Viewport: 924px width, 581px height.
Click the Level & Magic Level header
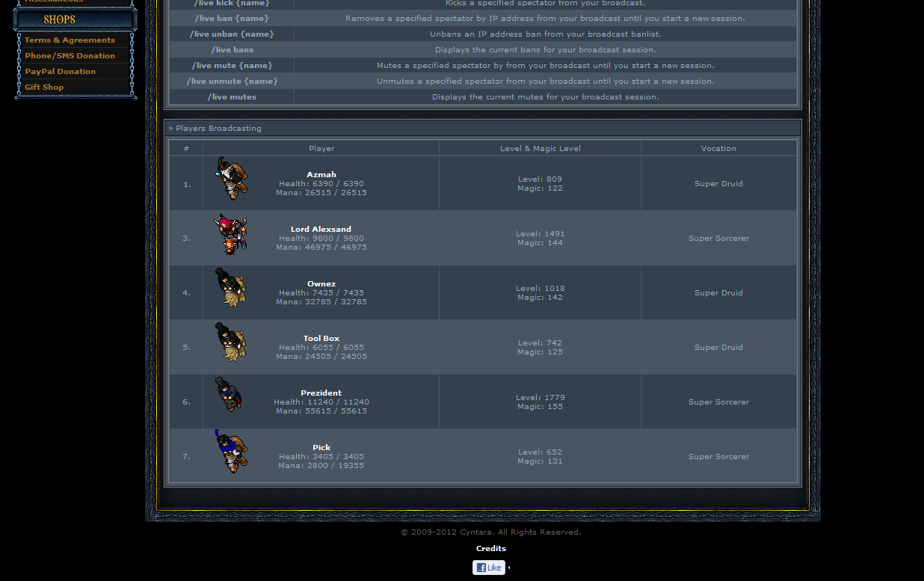click(x=540, y=149)
